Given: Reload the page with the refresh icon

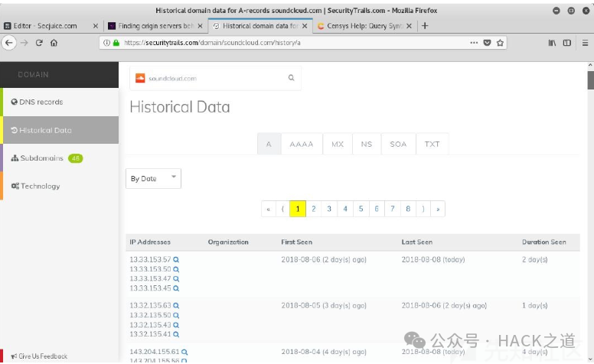Looking at the screenshot, I should 39,43.
